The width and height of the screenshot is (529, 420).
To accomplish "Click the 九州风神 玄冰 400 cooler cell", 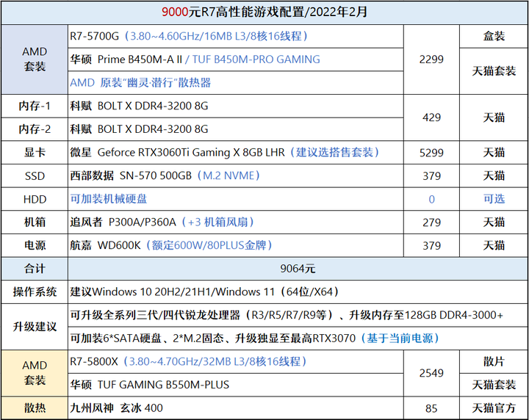I will coord(236,408).
